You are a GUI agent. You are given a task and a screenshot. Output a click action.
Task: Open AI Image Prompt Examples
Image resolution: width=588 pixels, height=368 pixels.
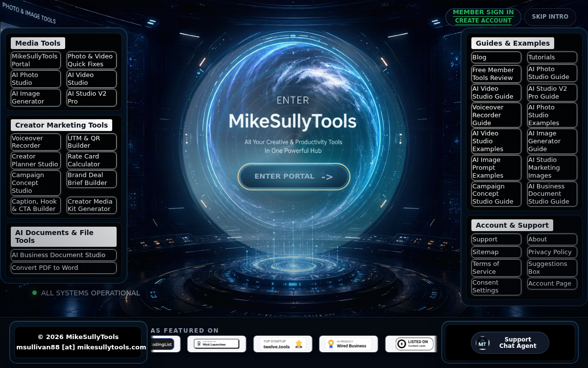pos(496,168)
